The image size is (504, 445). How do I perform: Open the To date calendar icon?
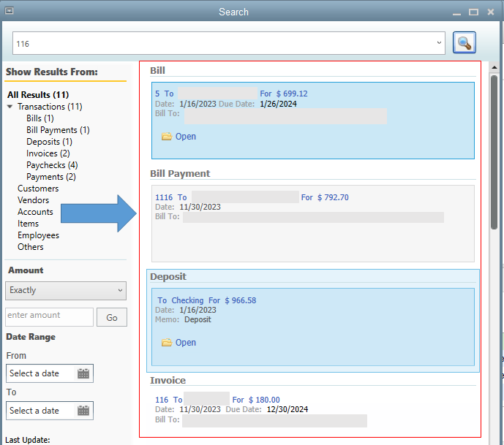83,411
